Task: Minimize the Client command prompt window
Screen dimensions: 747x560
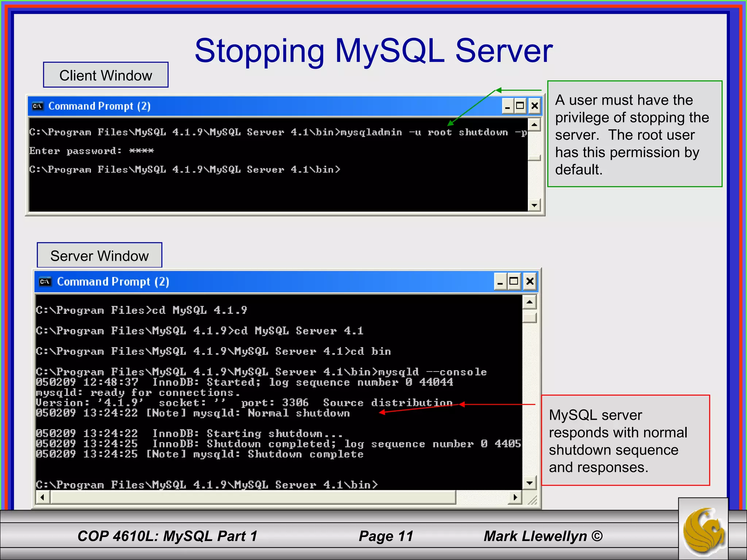Action: pos(507,106)
